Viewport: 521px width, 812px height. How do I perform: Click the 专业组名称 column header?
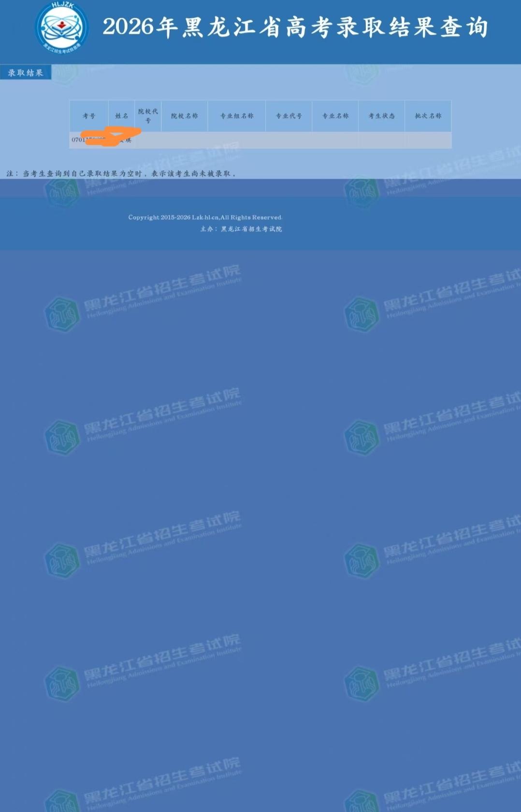[x=237, y=116]
